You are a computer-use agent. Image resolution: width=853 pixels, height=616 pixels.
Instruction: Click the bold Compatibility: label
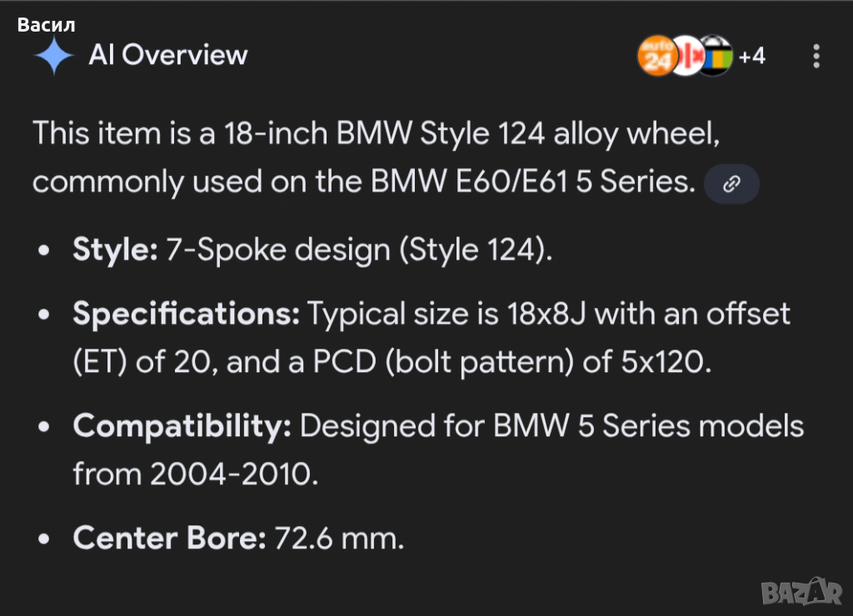pos(181,426)
